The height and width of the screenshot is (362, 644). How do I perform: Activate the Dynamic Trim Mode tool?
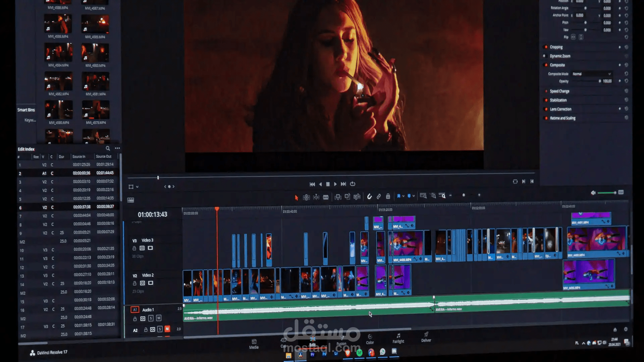click(316, 197)
